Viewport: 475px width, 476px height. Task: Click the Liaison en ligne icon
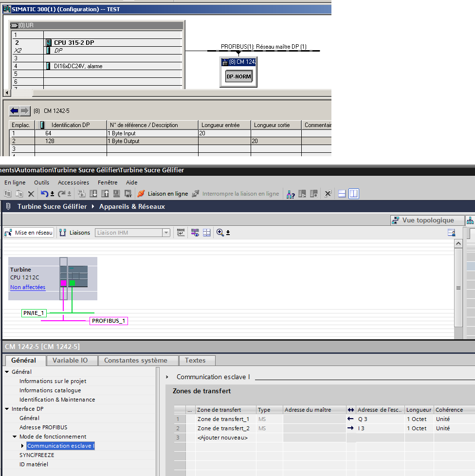tap(141, 194)
